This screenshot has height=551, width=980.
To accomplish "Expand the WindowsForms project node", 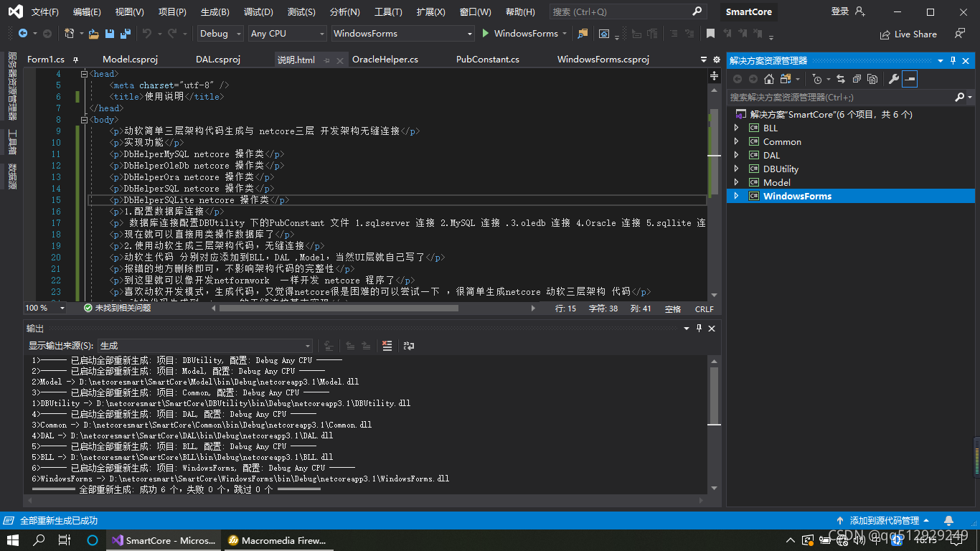I will (736, 196).
